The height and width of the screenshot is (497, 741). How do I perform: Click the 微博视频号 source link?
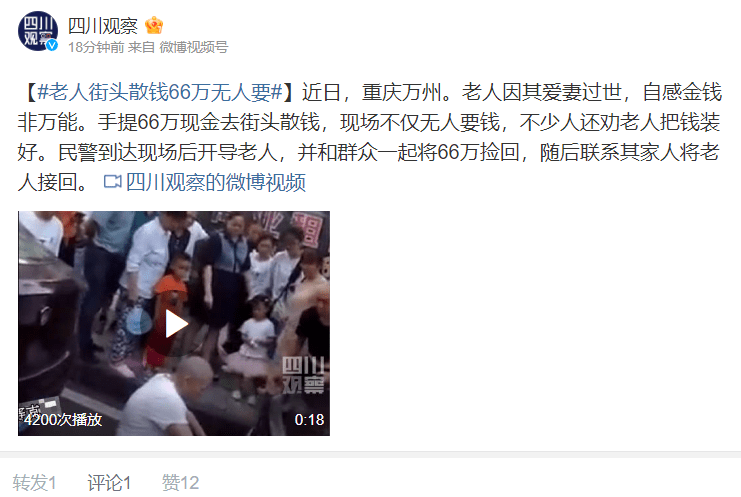(194, 47)
